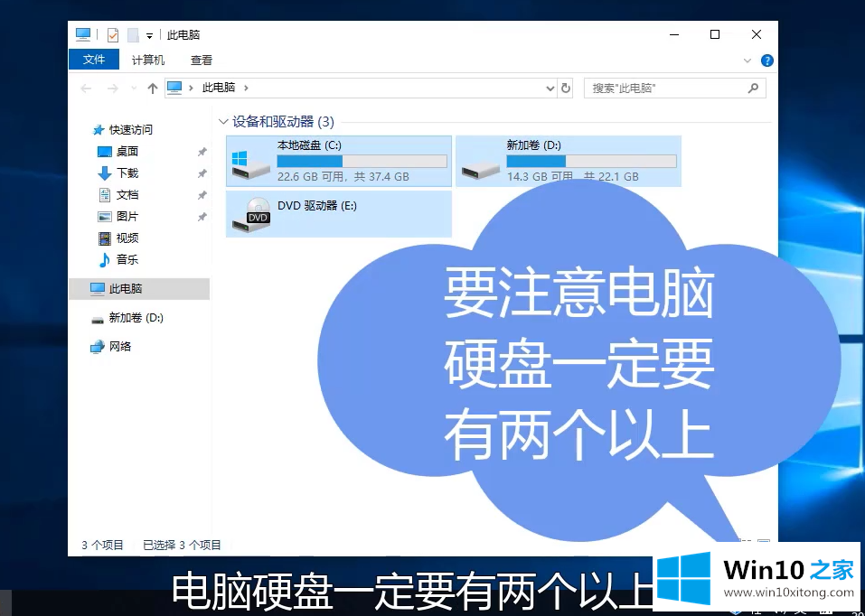Open 快速访问 in the navigation pane
This screenshot has width=865, height=616.
coord(130,129)
